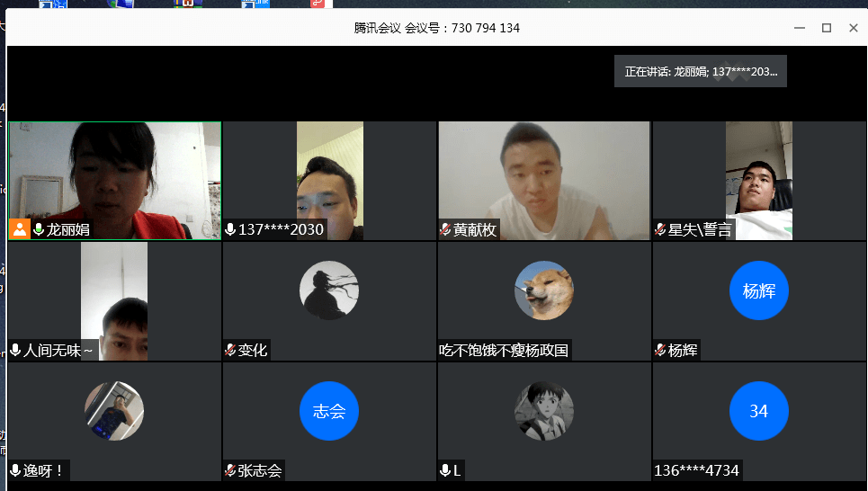Click the muted microphone icon beside 杨辉's name label
The image size is (868, 491).
pos(660,350)
